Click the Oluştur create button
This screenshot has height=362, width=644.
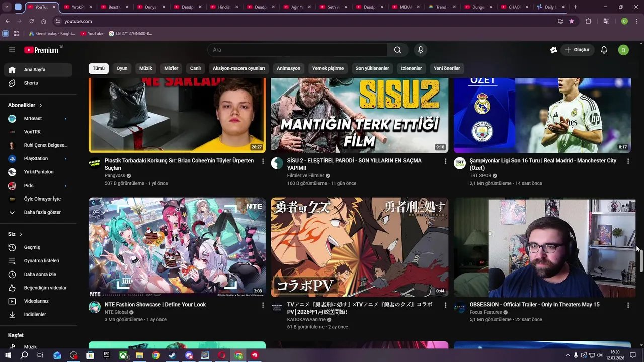(578, 50)
